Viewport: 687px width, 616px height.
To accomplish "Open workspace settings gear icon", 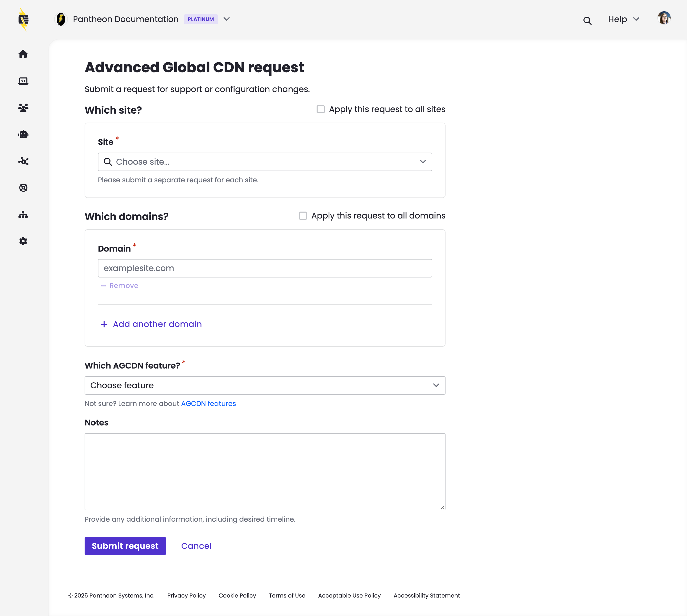I will coord(23,241).
